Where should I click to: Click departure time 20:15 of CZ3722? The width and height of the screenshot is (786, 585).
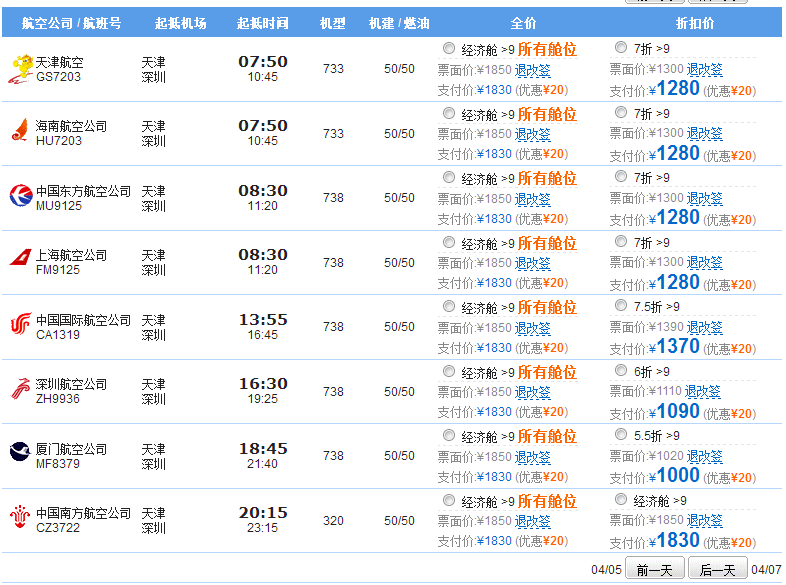pos(263,512)
